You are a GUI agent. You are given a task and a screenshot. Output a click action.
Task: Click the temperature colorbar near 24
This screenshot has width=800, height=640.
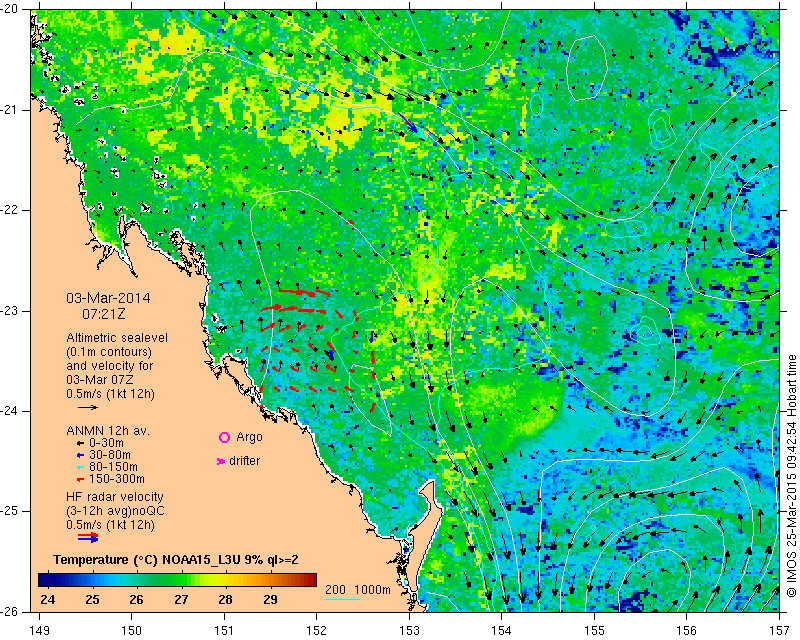click(48, 580)
